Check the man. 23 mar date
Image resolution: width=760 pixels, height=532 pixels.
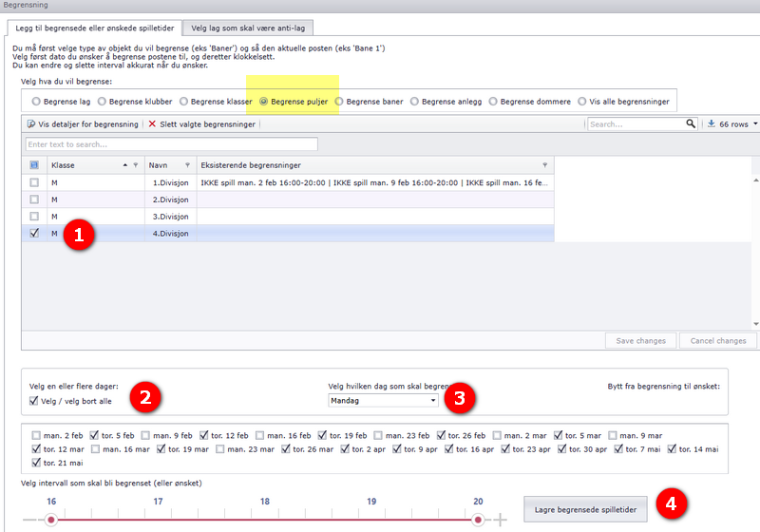(220, 449)
